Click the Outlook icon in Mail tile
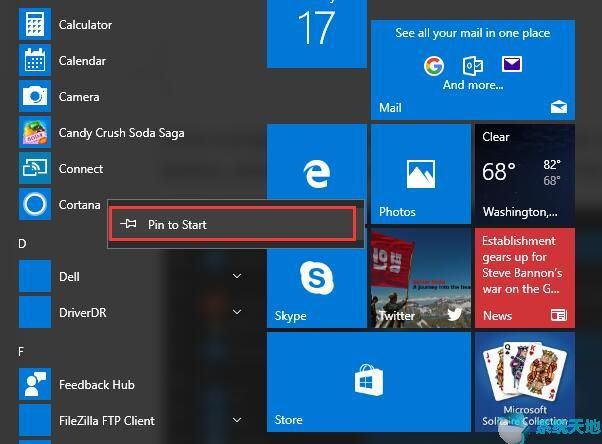 pos(473,66)
